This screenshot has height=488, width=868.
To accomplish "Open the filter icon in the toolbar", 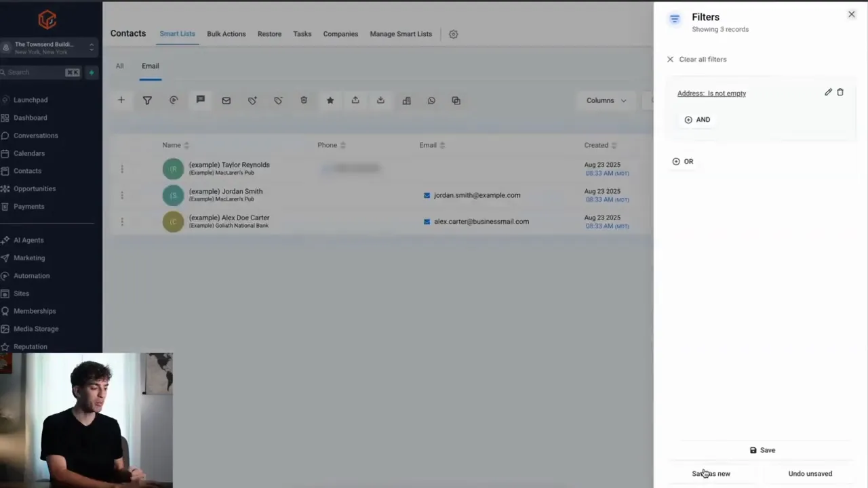I will coord(147,100).
